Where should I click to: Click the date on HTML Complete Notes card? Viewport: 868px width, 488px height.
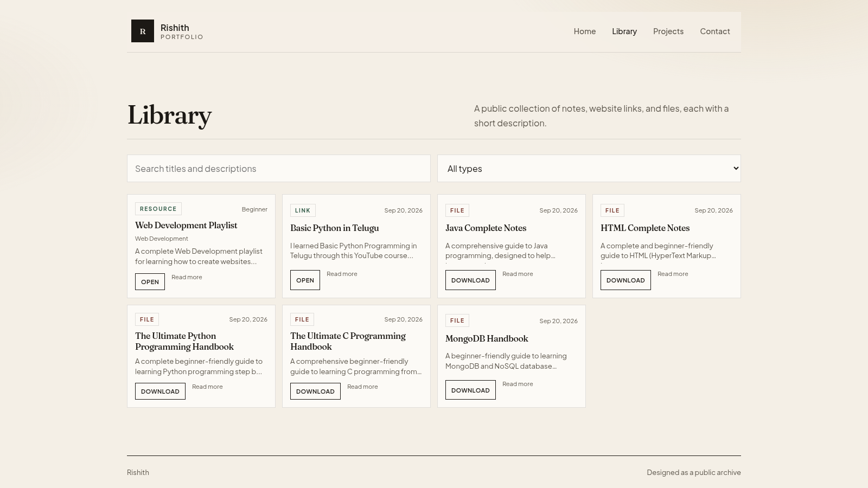tap(713, 210)
